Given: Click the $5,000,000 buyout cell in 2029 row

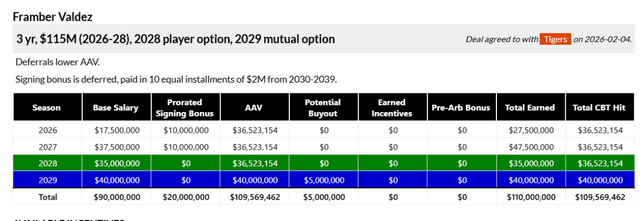Looking at the screenshot, I should click(x=324, y=180).
